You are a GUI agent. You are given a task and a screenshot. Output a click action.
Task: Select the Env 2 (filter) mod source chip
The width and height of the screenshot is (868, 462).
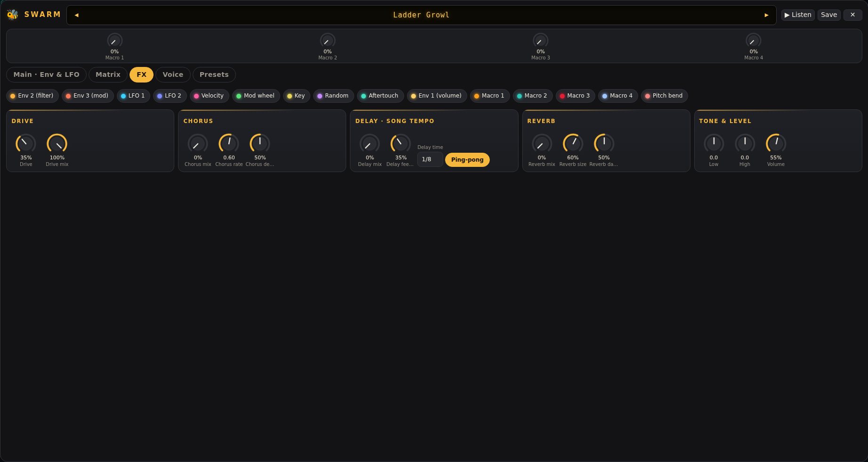click(32, 96)
